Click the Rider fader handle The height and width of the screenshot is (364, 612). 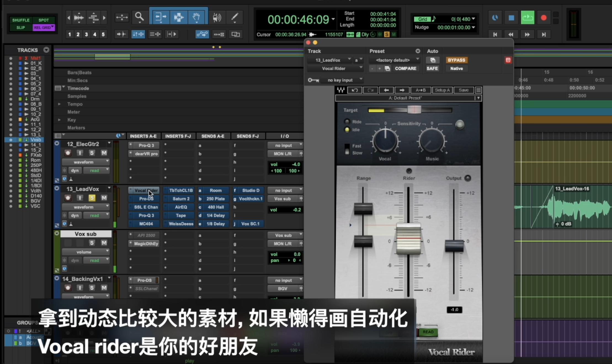coord(408,239)
